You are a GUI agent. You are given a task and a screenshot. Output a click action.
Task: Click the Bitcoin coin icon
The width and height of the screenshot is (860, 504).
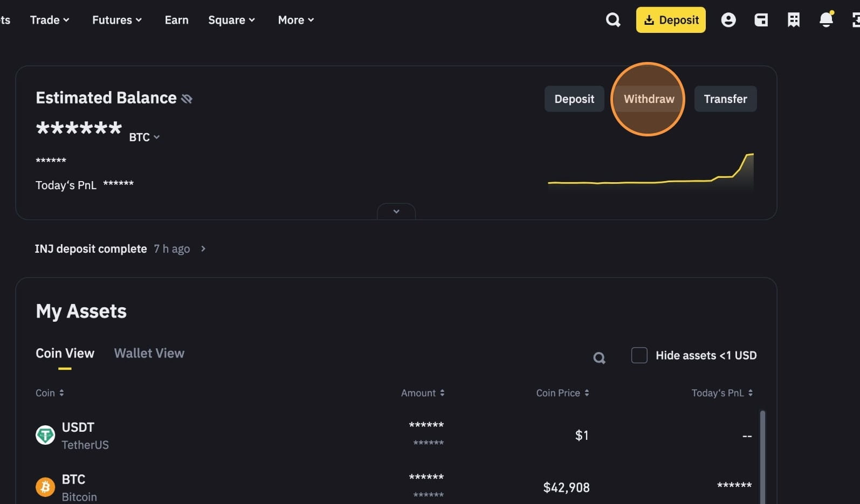coord(45,487)
